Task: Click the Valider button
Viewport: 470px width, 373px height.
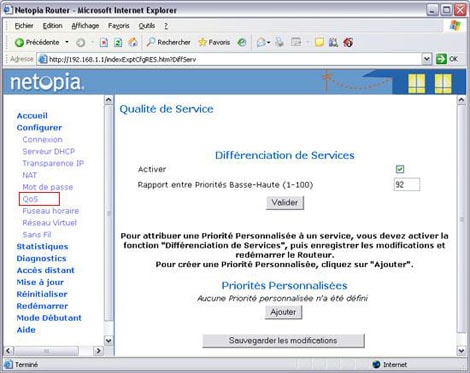Action: click(x=285, y=202)
